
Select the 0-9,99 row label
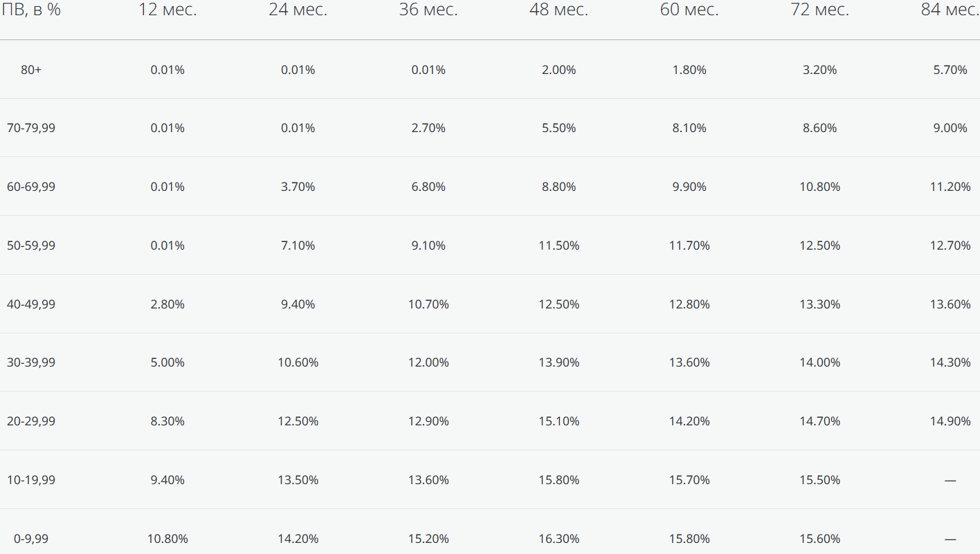click(31, 539)
